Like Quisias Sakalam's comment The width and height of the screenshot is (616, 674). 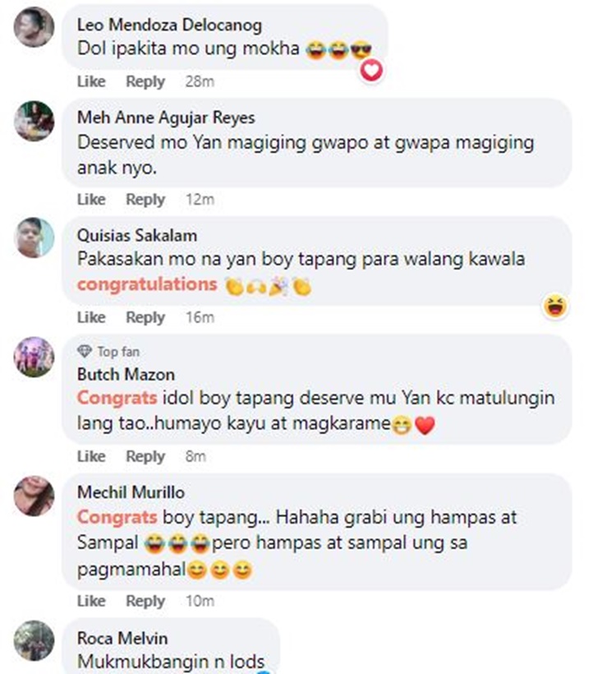(x=91, y=317)
